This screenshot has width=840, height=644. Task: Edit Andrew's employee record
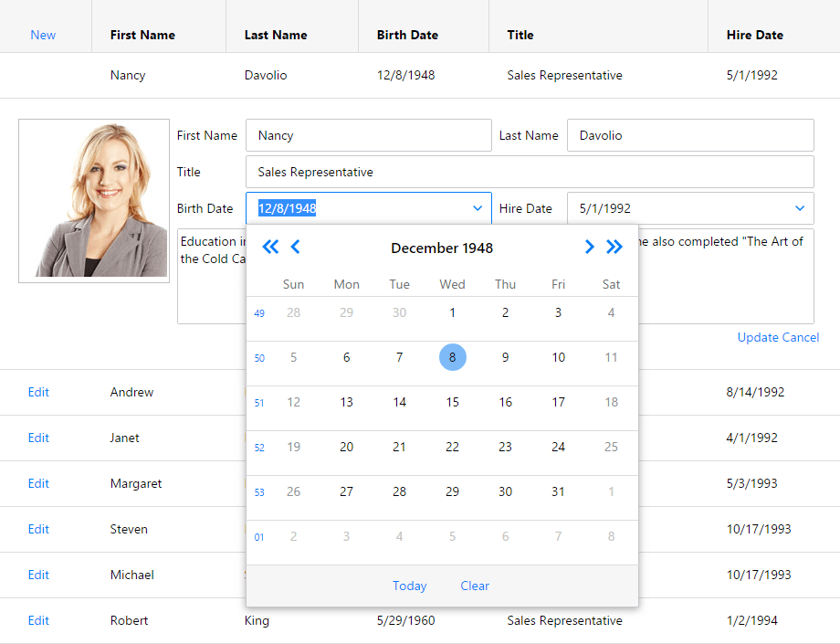38,392
